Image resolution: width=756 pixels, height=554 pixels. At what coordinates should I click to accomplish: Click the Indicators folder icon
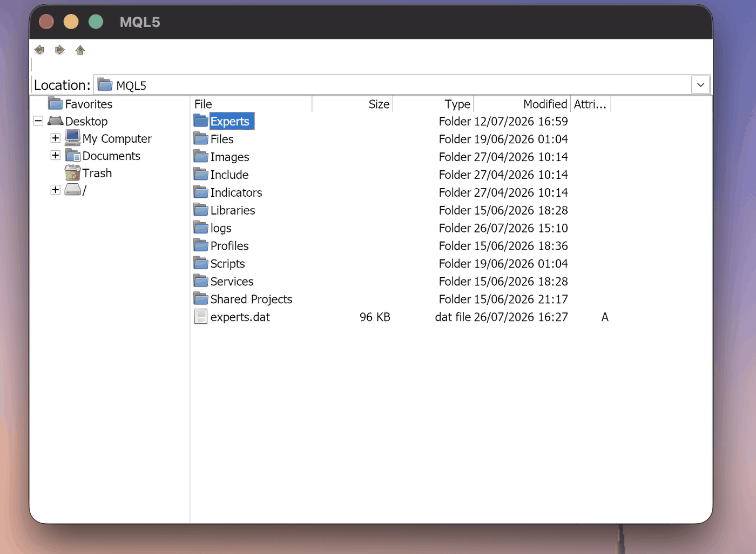[201, 192]
